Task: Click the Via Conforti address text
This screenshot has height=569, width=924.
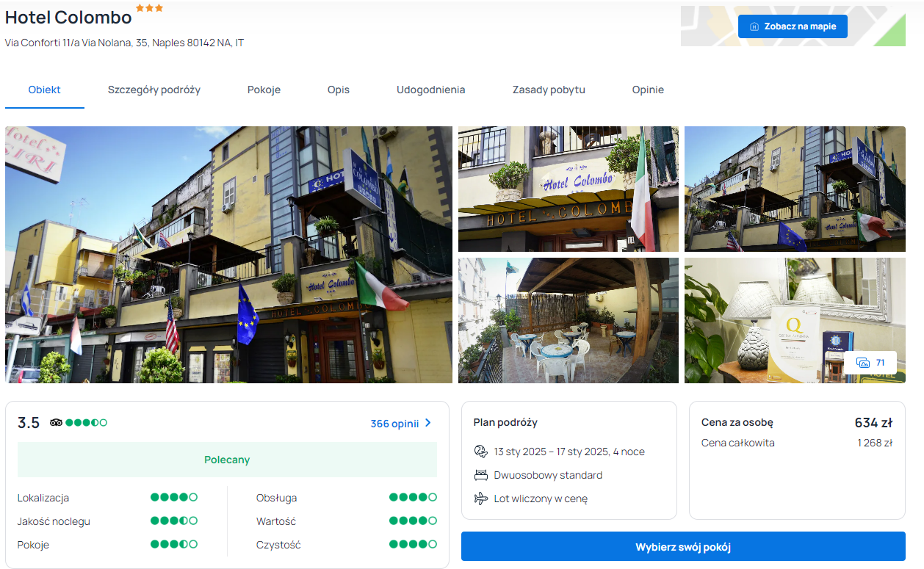Action: click(124, 43)
